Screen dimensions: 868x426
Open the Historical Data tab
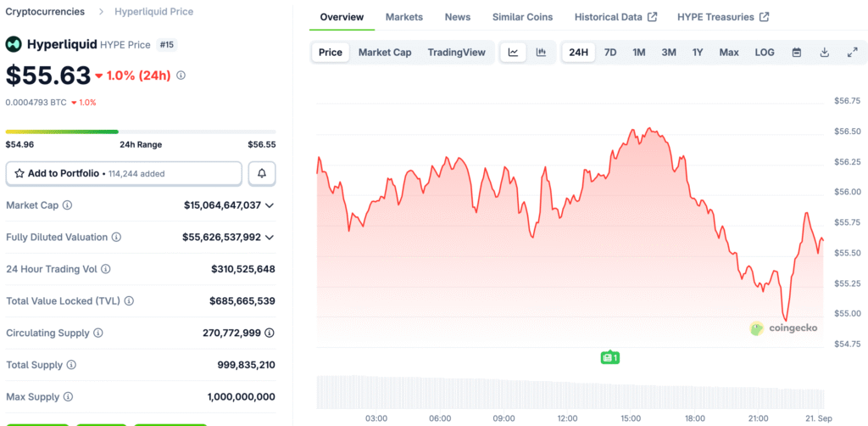615,17
